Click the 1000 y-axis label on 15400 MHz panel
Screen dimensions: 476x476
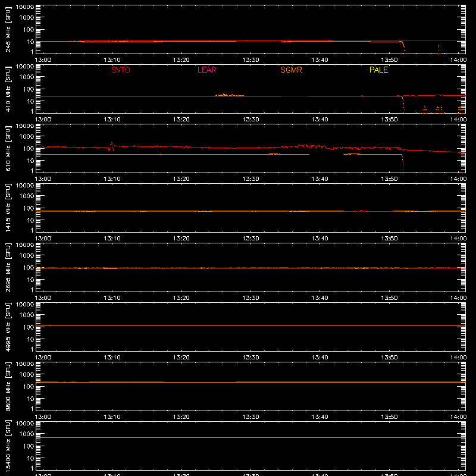pos(27,434)
